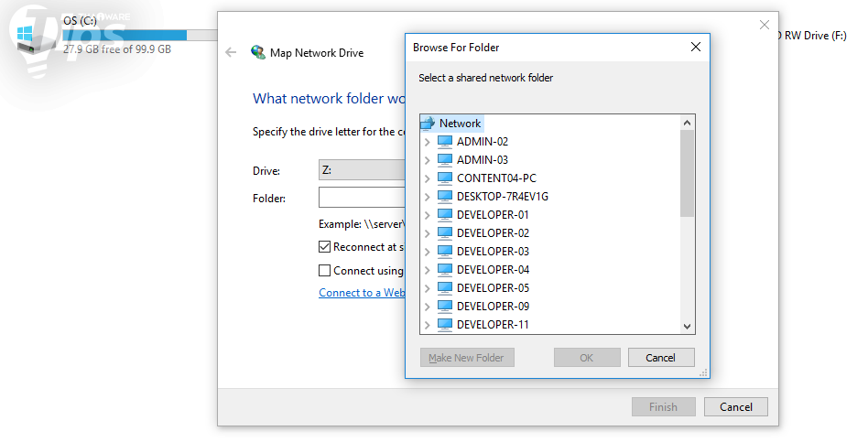Viewport: 868px width, 442px height.
Task: Click the DEVELOPER-04 computer icon
Action: 445,269
